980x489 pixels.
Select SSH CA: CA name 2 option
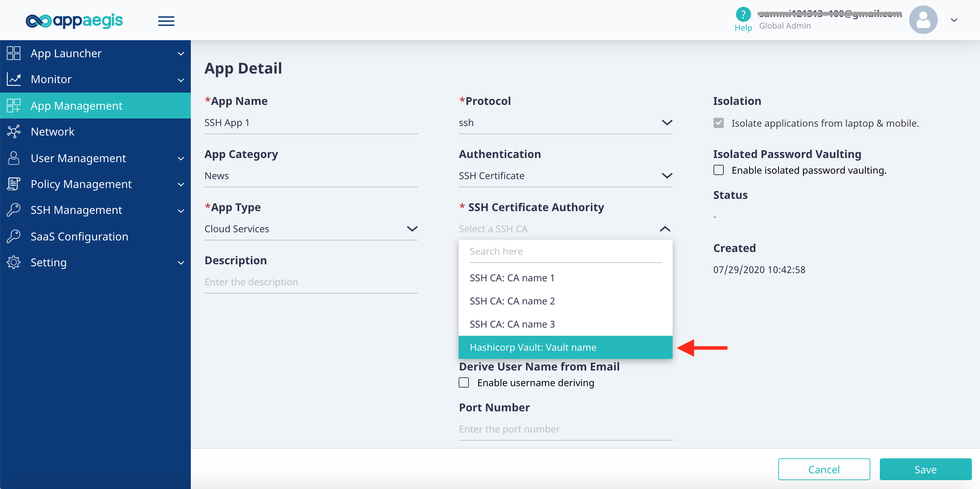[565, 301]
